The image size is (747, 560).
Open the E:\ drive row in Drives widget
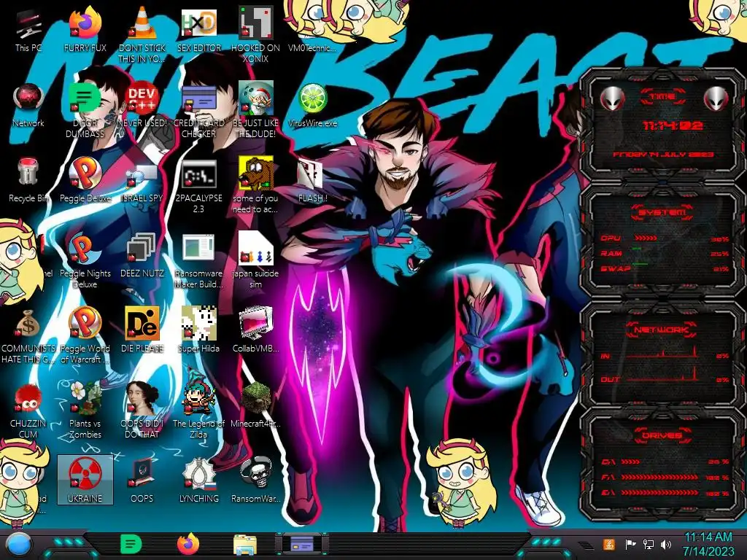tap(665, 493)
